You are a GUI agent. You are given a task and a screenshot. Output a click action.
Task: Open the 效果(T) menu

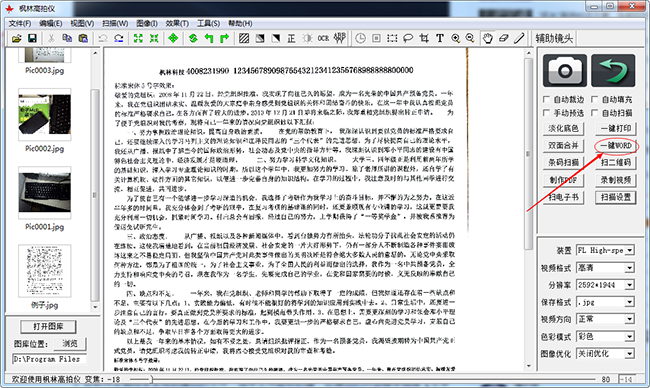[x=177, y=23]
